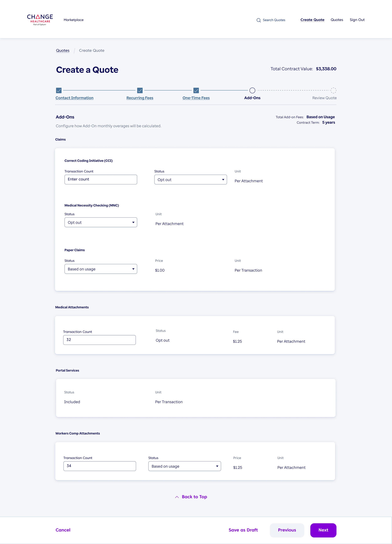Open the Medical Necessity Checking Status dropdown
392x544 pixels.
tap(101, 222)
